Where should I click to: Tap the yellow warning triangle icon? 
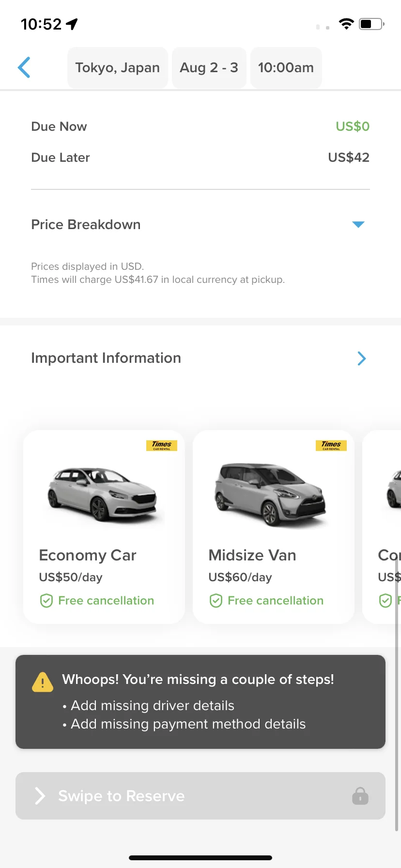click(43, 682)
